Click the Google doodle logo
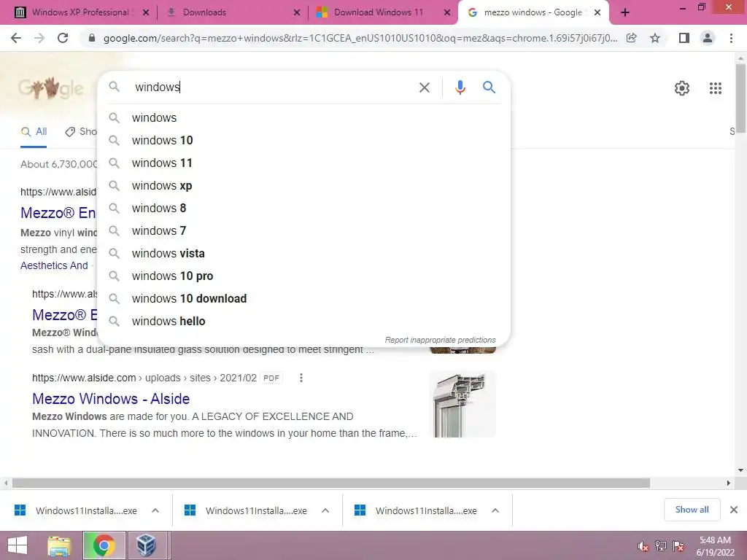This screenshot has height=560, width=747. point(50,87)
